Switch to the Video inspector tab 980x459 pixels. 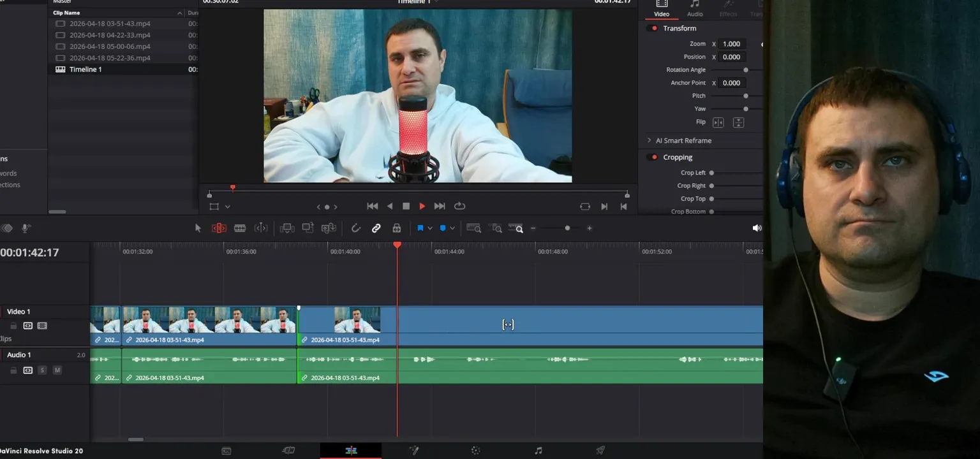[x=662, y=8]
